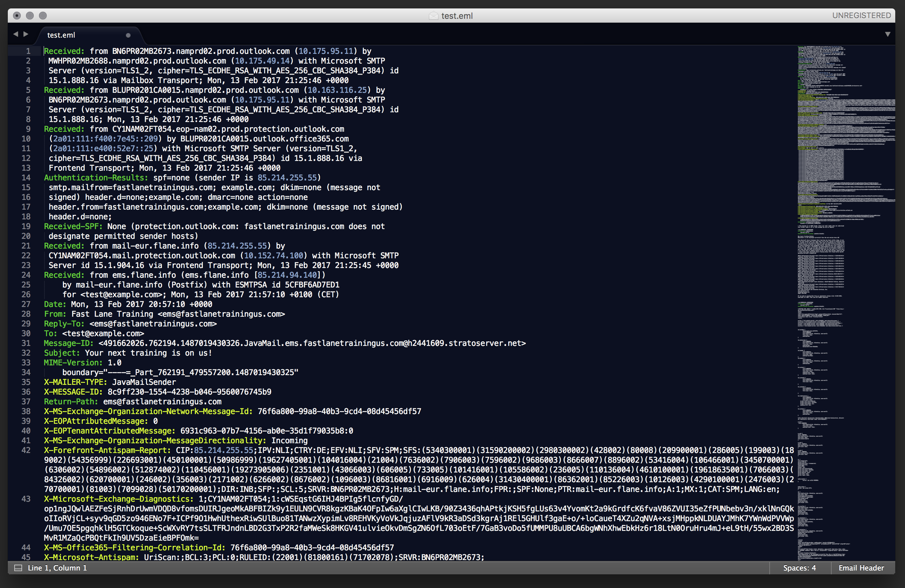905x588 pixels.
Task: Click the Line 1, Column 1 status
Action: 57,568
